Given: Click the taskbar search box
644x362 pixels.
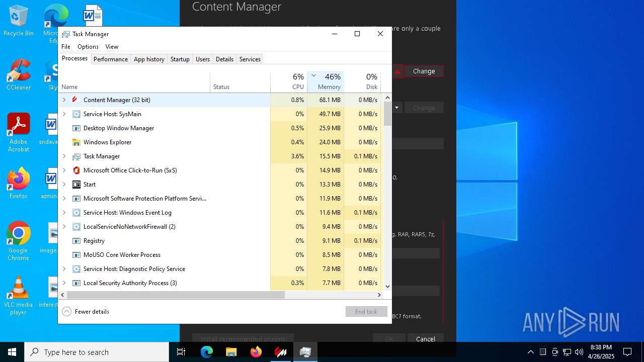Looking at the screenshot, I should 97,352.
